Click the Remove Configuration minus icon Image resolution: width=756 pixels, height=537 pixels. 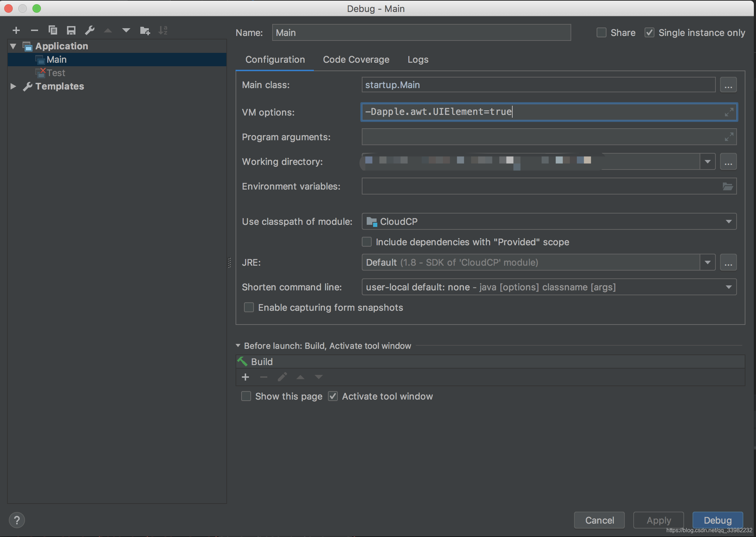[x=34, y=31]
